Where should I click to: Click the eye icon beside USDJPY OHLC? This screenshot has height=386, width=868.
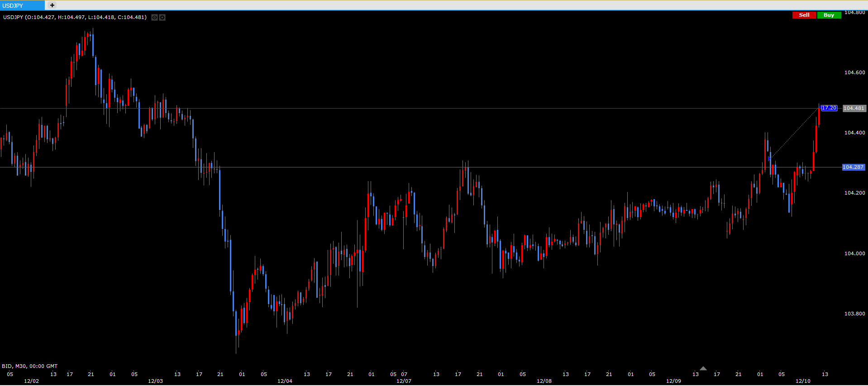pyautogui.click(x=154, y=18)
